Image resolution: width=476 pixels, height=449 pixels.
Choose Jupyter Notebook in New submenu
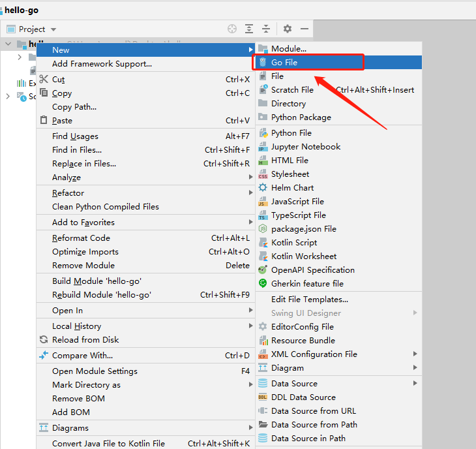point(305,147)
